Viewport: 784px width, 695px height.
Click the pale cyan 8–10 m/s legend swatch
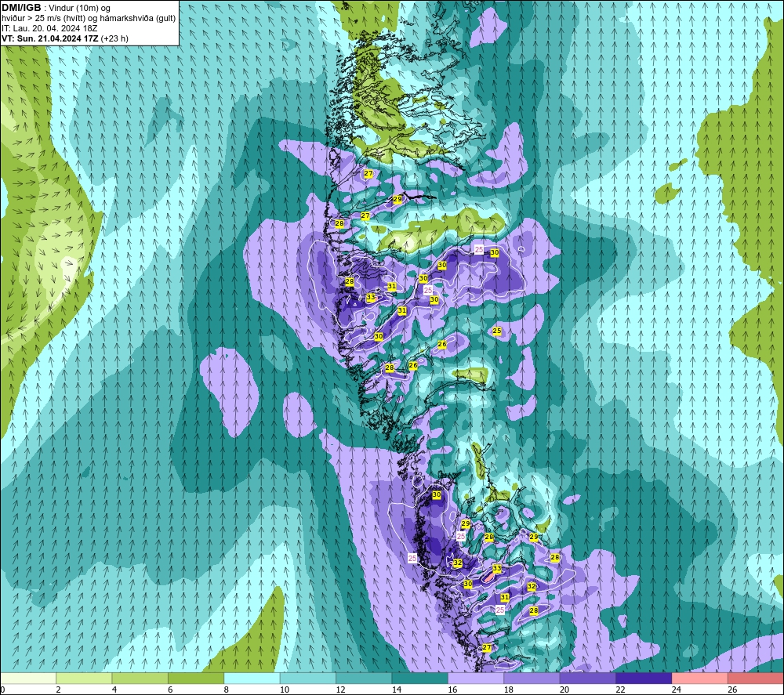click(x=252, y=678)
